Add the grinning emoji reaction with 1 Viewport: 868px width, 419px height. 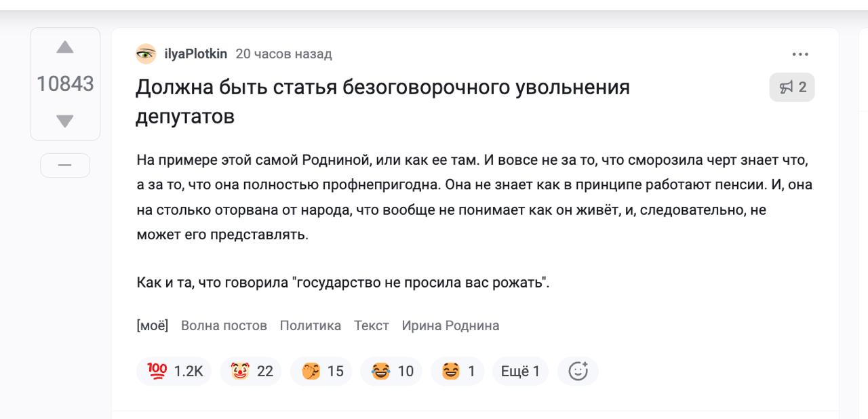click(457, 372)
